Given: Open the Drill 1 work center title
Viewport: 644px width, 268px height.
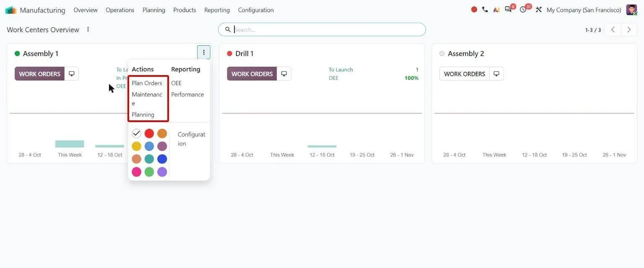Looking at the screenshot, I should (244, 54).
